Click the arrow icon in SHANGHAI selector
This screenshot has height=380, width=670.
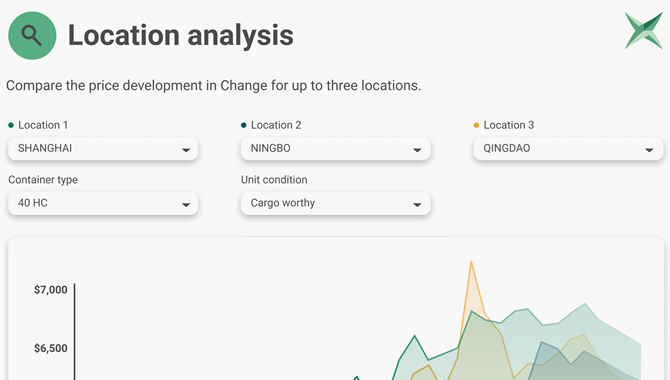(x=186, y=150)
